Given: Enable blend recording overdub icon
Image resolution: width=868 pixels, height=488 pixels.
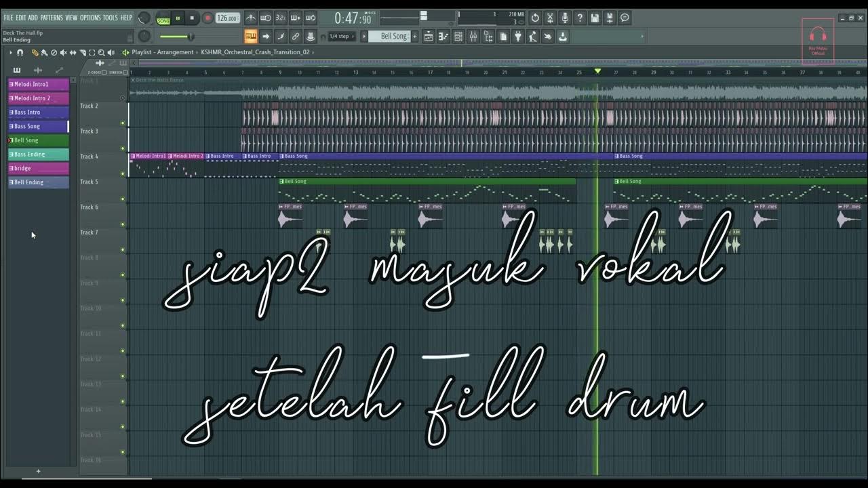Looking at the screenshot, I should (296, 18).
